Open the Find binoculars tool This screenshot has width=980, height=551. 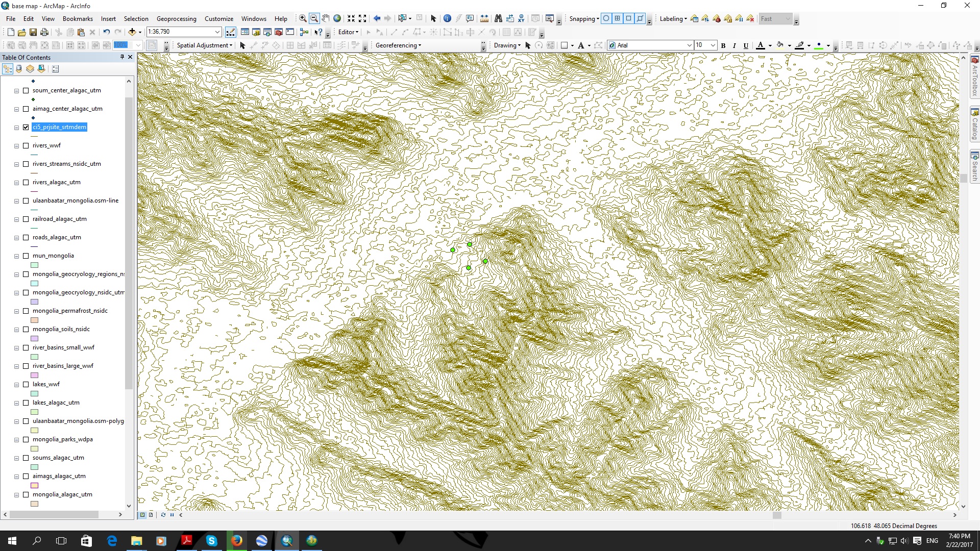point(498,18)
